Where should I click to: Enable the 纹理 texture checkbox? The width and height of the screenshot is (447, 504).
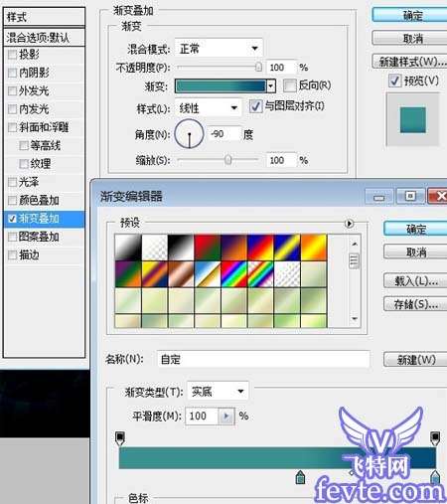[x=24, y=164]
